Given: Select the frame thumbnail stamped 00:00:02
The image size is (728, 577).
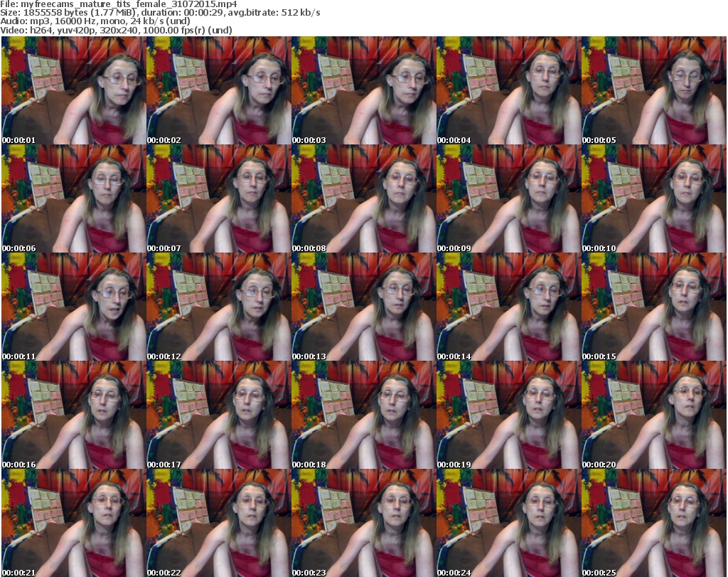Looking at the screenshot, I should click(219, 90).
